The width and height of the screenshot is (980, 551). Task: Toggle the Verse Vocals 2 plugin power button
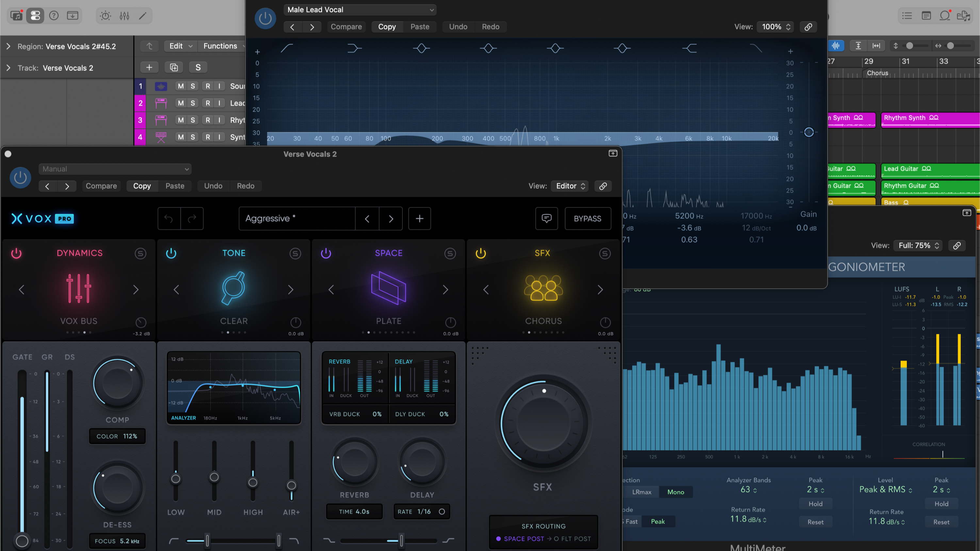coord(20,178)
